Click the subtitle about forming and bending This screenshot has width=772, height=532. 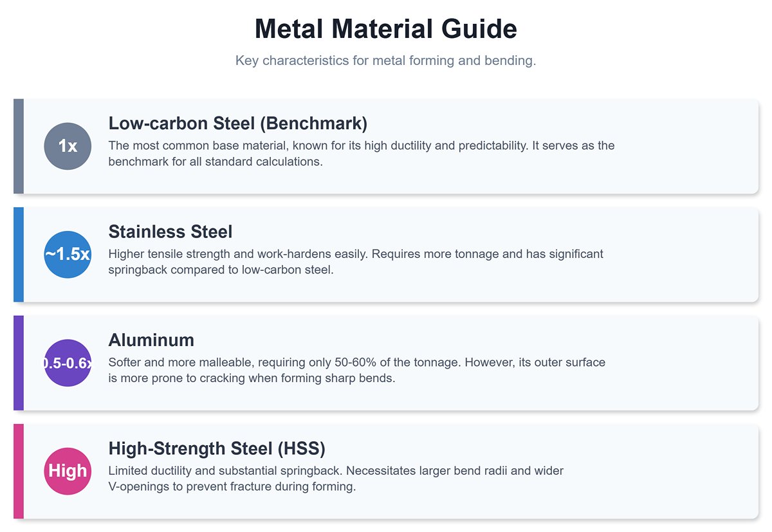coord(385,61)
